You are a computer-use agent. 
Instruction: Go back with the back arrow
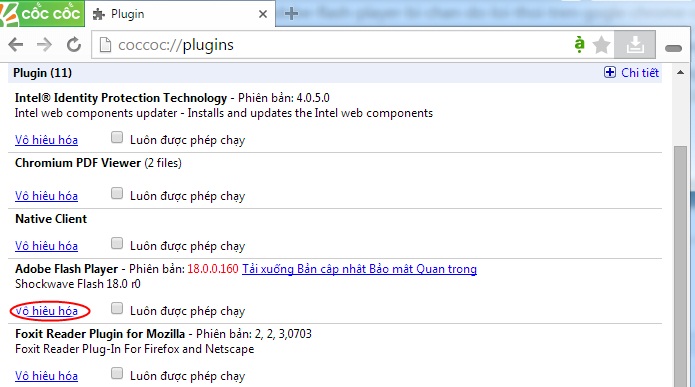tap(16, 44)
